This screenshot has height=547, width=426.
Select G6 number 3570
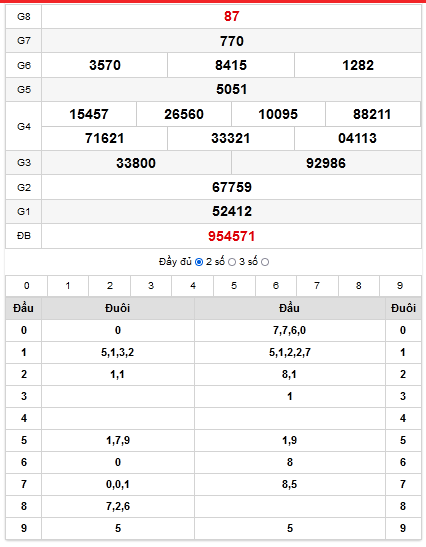pos(105,65)
